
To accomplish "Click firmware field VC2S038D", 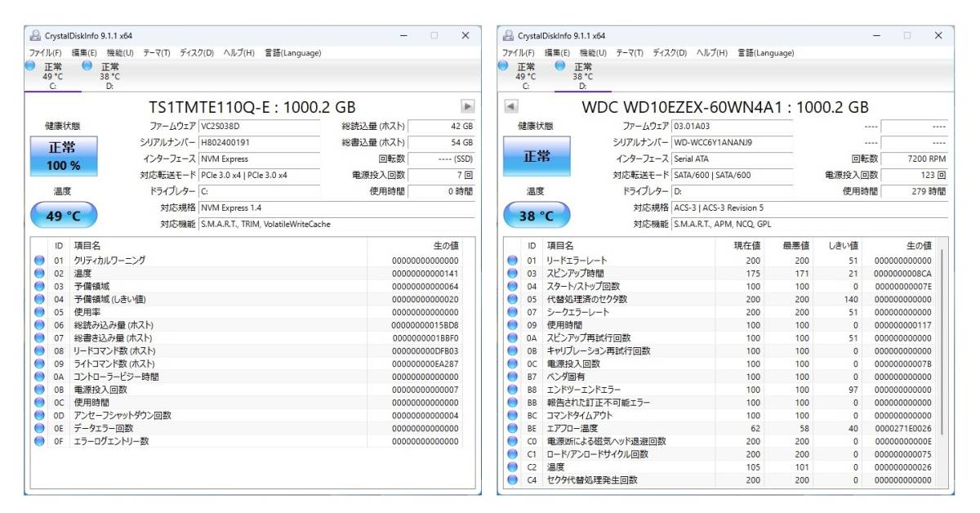I will pos(260,127).
